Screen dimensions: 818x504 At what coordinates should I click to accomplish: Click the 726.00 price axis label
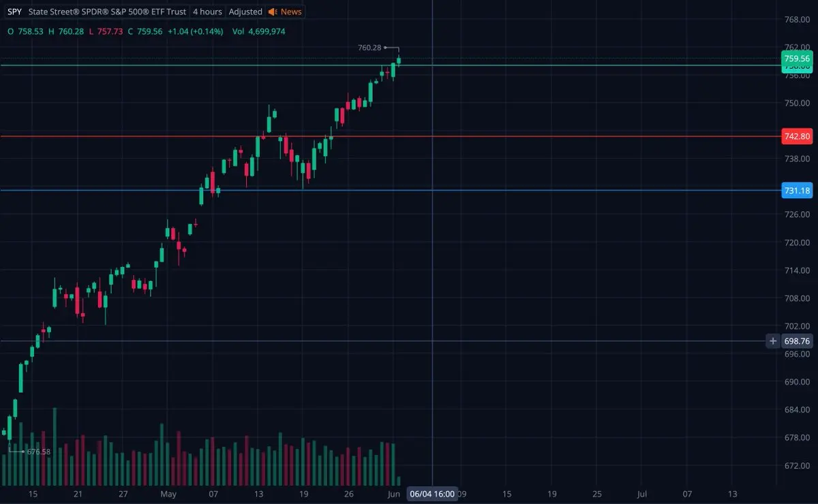796,215
